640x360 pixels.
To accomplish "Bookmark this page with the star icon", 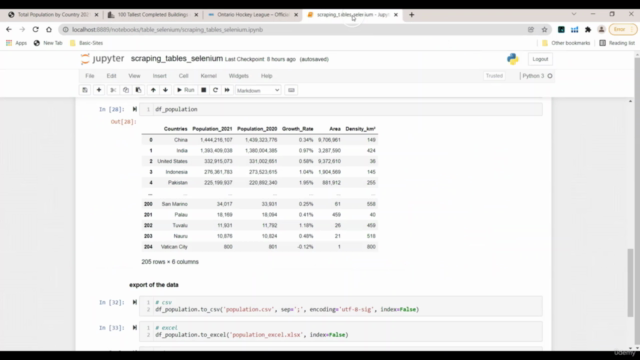I will 544,29.
